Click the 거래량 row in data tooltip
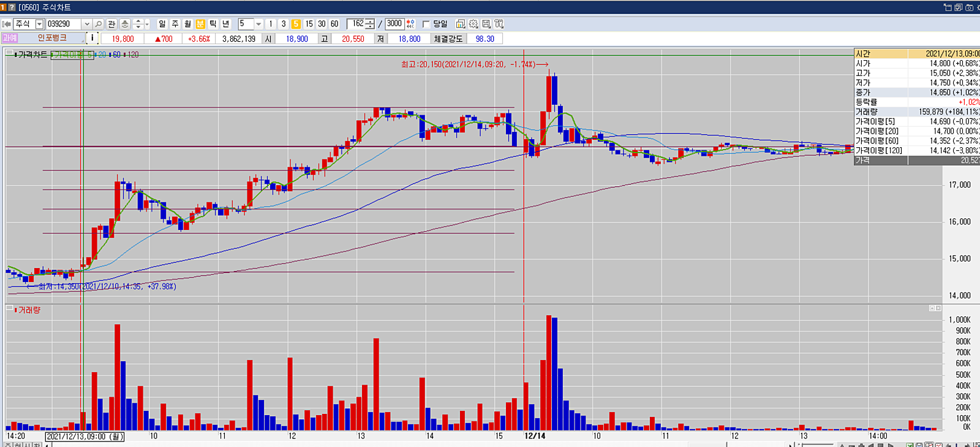 tap(917, 112)
